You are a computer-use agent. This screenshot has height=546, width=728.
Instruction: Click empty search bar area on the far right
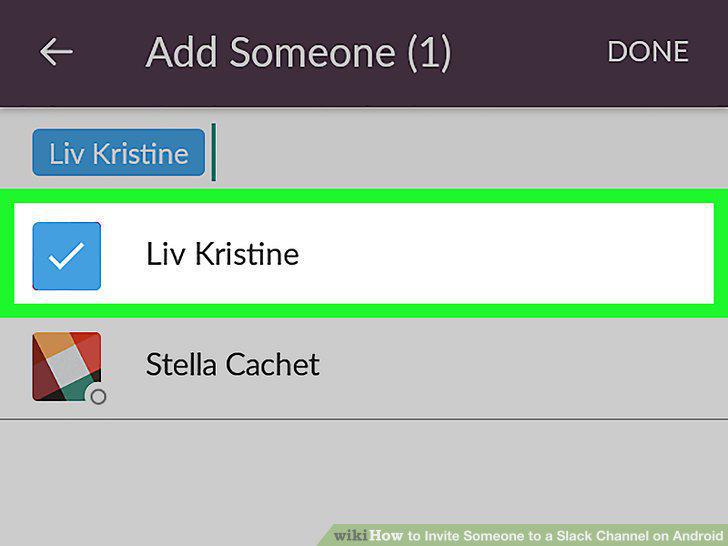coord(604,152)
